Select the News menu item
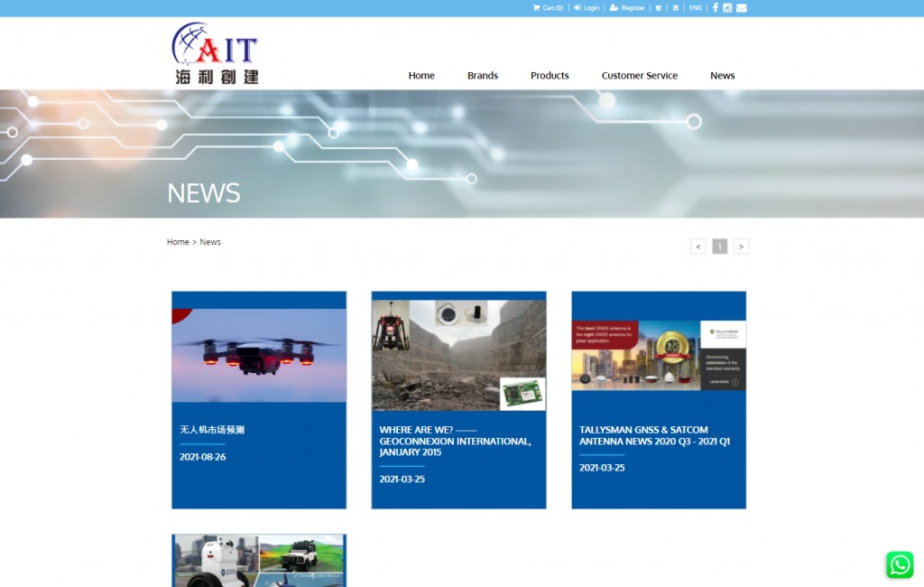This screenshot has height=587, width=924. pyautogui.click(x=722, y=76)
